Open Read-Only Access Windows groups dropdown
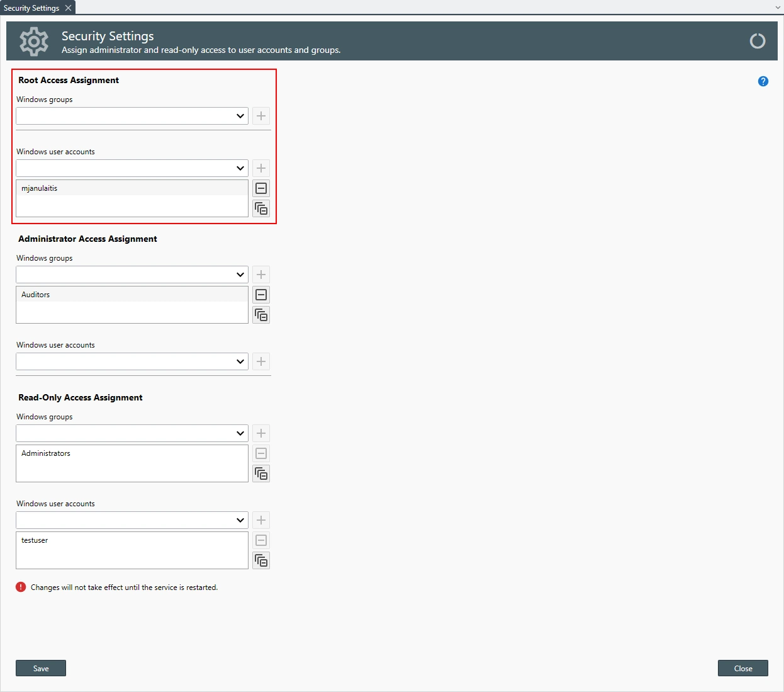Viewport: 784px width, 692px height. (x=132, y=433)
